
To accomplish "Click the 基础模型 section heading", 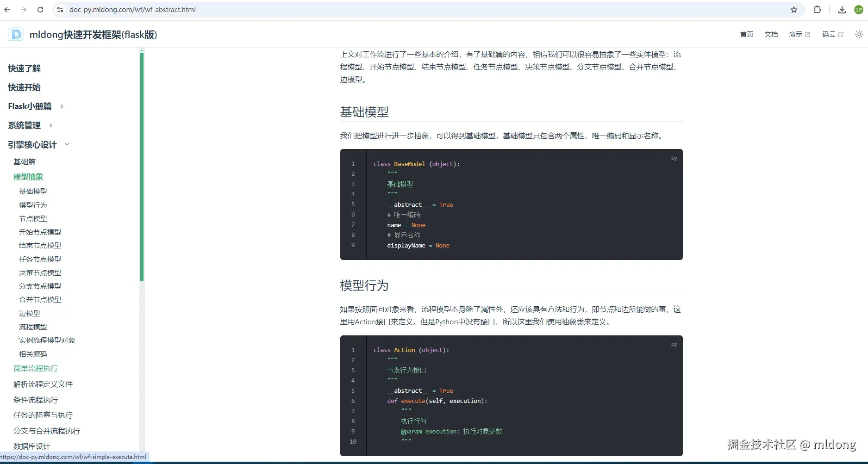I will tap(364, 112).
